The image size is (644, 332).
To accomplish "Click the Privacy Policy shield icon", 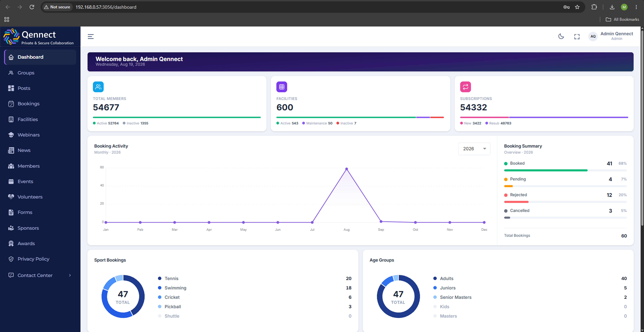I will pos(11,259).
